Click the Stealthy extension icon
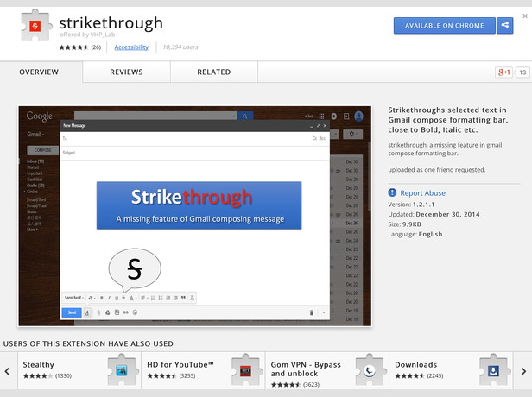 pyautogui.click(x=122, y=370)
